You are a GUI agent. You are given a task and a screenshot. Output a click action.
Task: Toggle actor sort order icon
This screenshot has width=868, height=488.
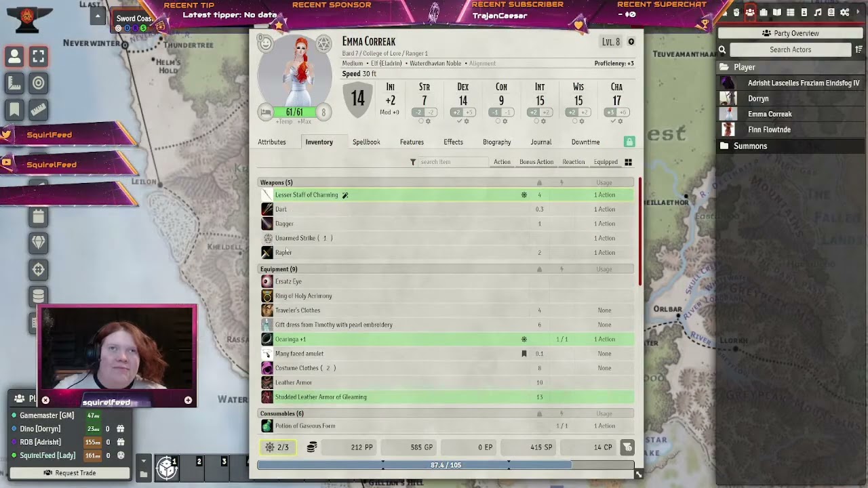(859, 49)
